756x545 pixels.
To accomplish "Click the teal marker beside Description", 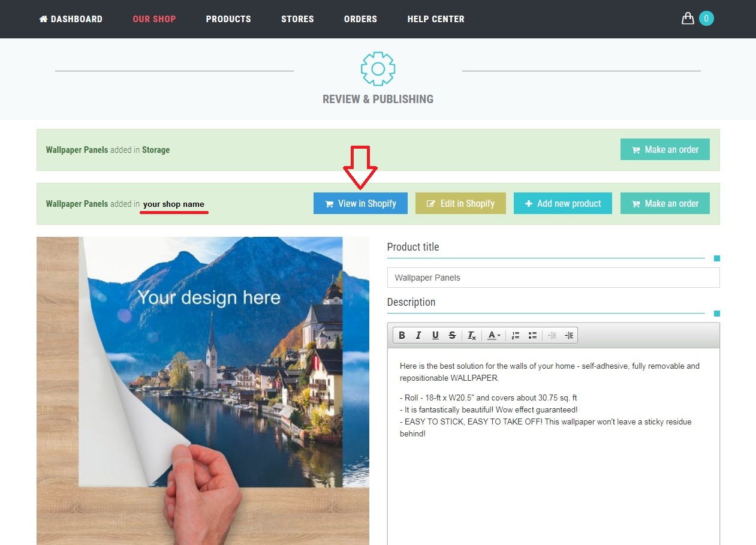I will [x=717, y=314].
